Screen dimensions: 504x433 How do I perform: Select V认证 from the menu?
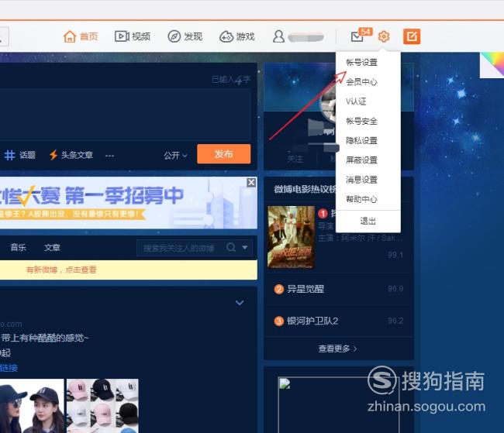pos(356,101)
